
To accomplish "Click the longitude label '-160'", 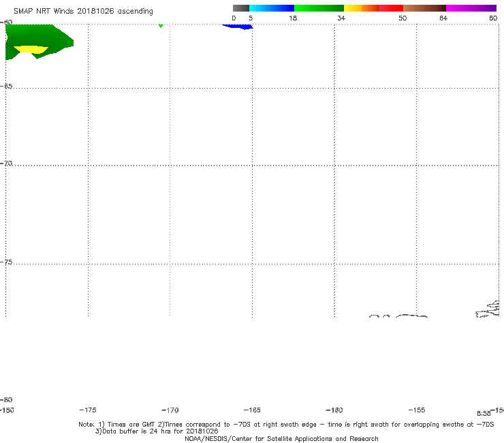I will (x=334, y=410).
